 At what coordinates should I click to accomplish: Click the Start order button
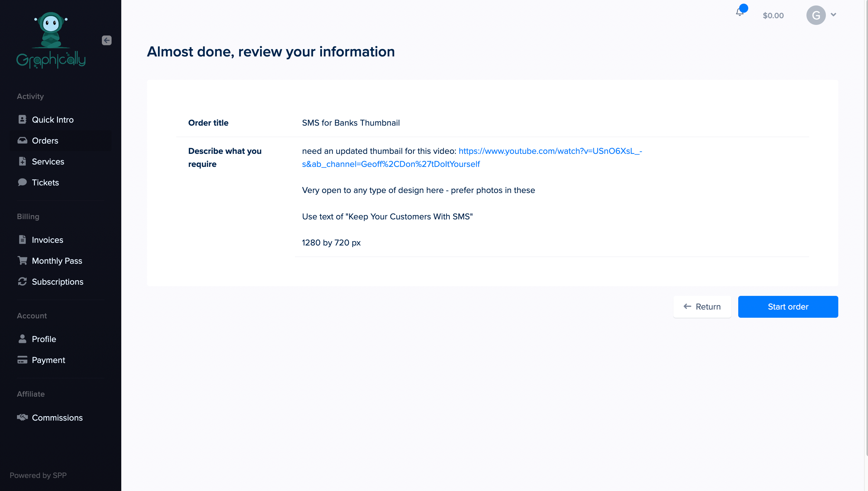point(788,306)
